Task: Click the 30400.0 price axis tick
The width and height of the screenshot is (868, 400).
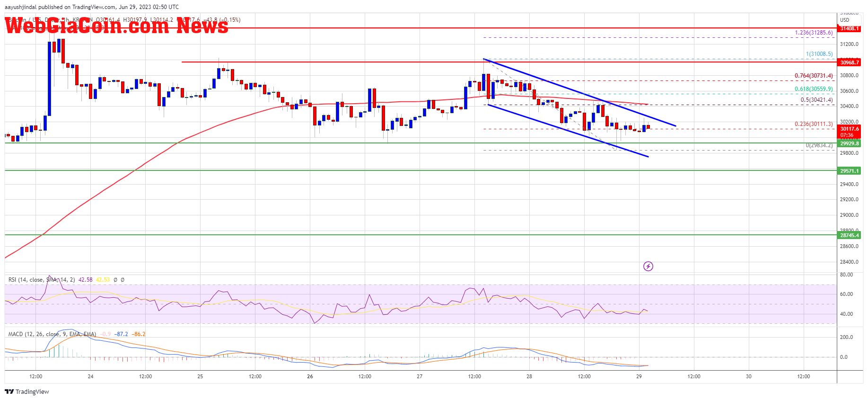Action: (x=849, y=107)
